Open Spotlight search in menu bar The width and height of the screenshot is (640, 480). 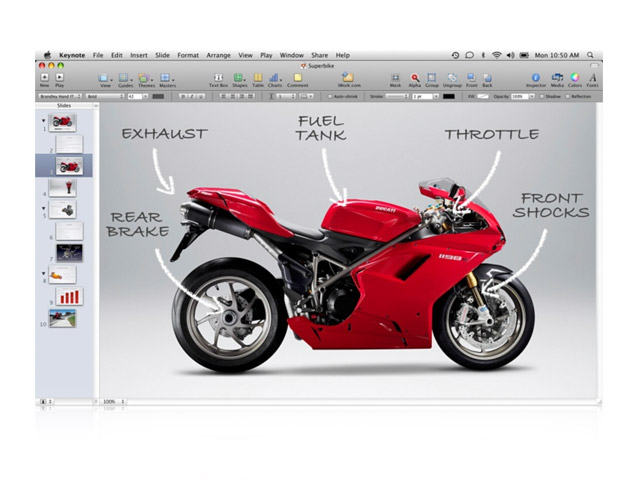[590, 55]
